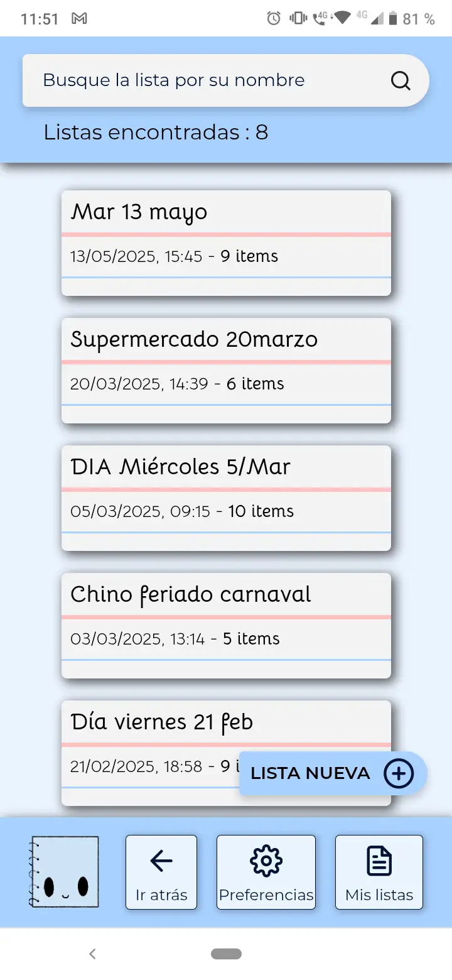Image resolution: width=452 pixels, height=980 pixels.
Task: Create a list with LISTA NUEVA
Action: 311,773
